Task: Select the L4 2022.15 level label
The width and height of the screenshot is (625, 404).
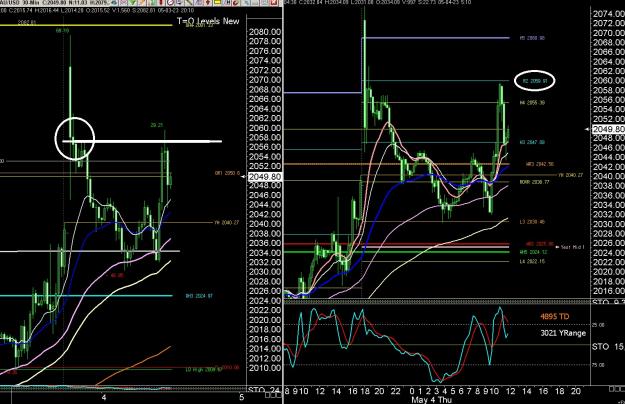Action: pos(532,261)
